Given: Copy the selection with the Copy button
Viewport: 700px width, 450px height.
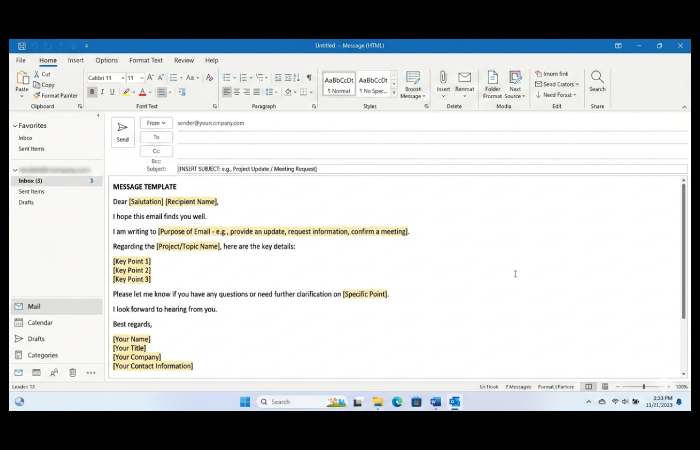Looking at the screenshot, I should (x=44, y=85).
